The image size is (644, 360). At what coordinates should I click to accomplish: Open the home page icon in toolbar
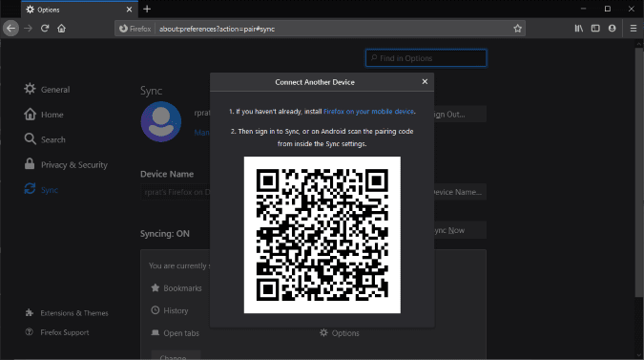[x=62, y=29]
